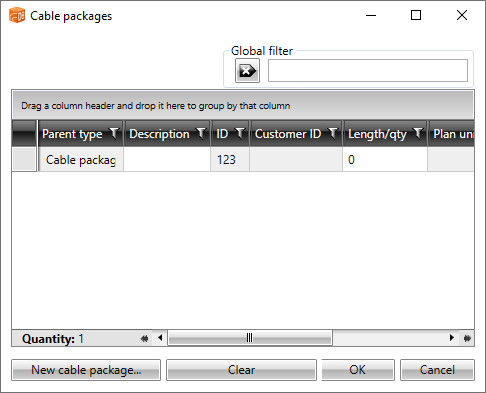Maximize the Cable packages window
The width and height of the screenshot is (486, 393).
[416, 15]
